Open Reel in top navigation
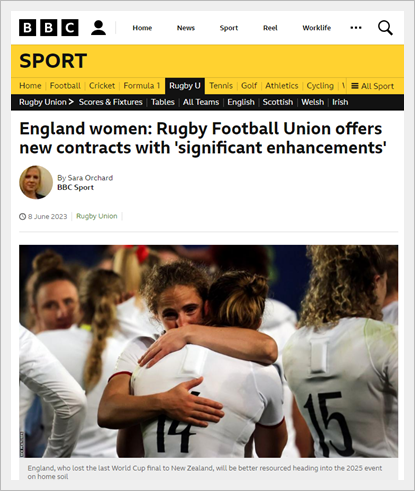 coord(270,28)
